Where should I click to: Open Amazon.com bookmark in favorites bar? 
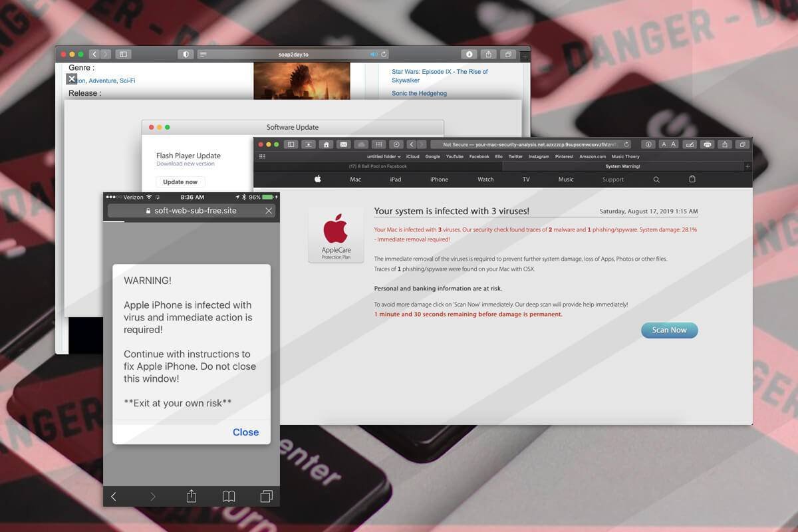coord(593,157)
